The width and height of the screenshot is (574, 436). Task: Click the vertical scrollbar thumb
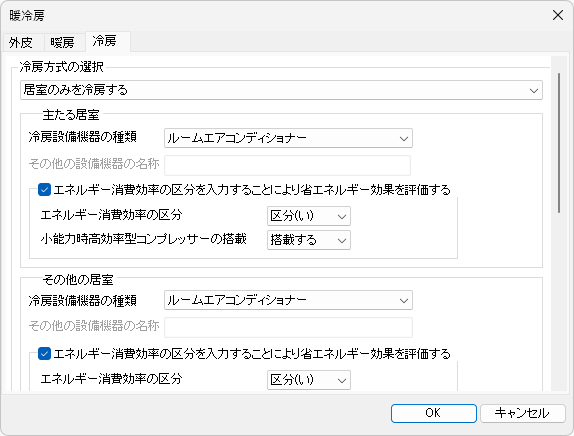click(x=559, y=143)
